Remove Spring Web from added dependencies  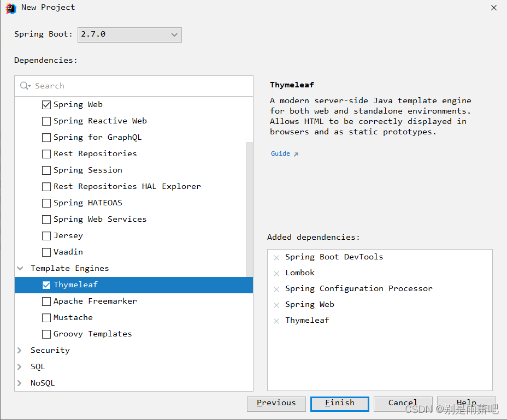pos(276,305)
